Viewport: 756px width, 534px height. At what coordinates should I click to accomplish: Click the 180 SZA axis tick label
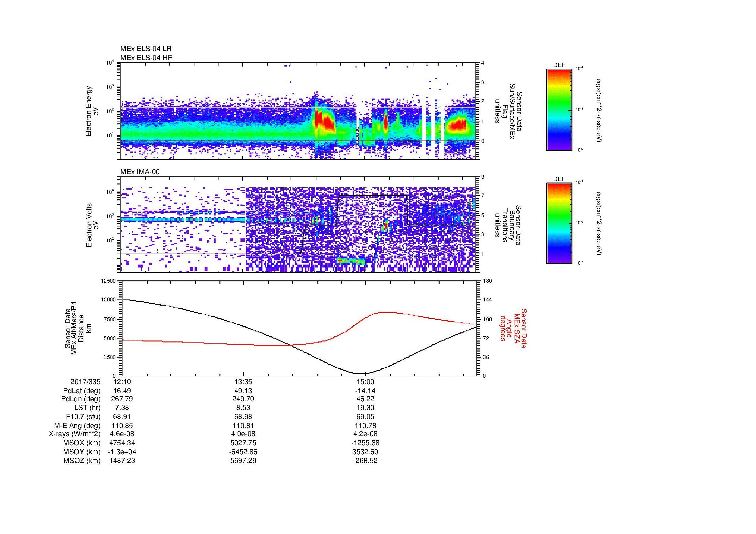coord(488,281)
